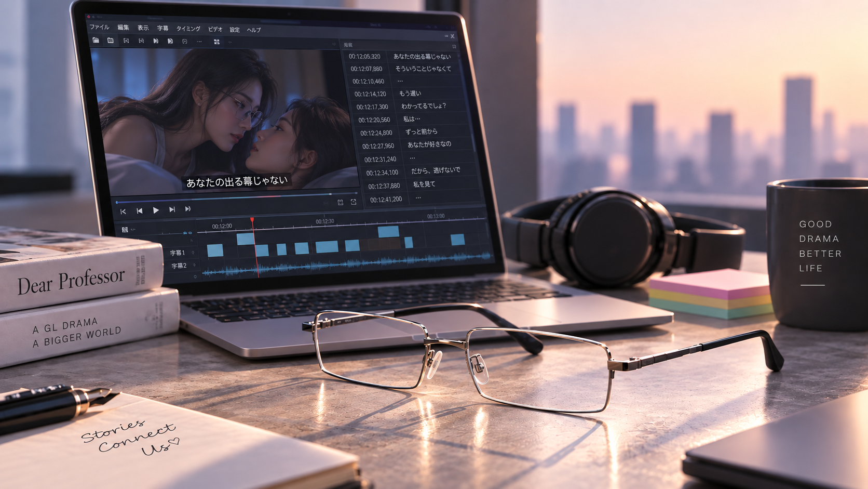The height and width of the screenshot is (489, 868).
Task: Click the icon at subtitle list header's right
Action: coord(454,46)
